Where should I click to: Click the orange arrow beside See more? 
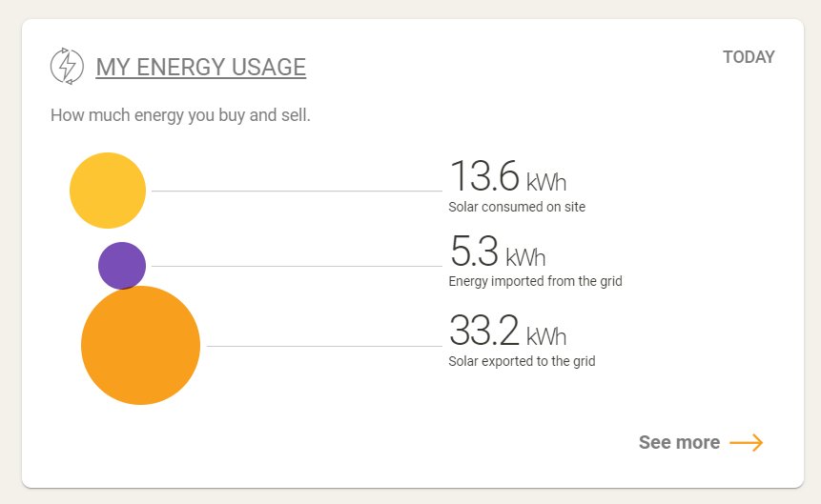pos(746,442)
